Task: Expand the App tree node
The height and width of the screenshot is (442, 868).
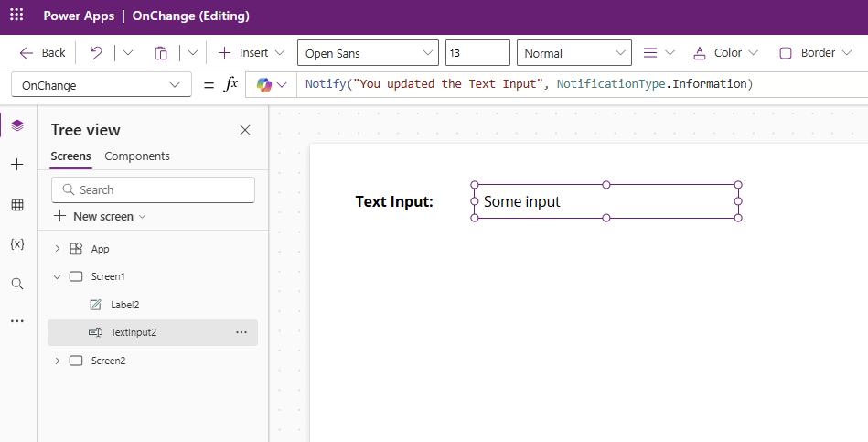Action: 57,249
